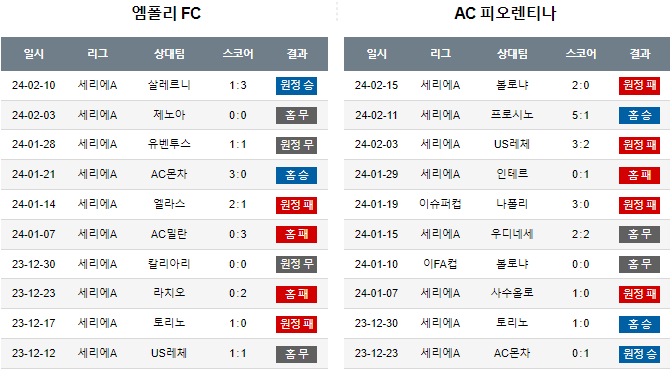Select opponent 유벤투스 in 엠폴리 table
This screenshot has width=672, height=371.
(x=169, y=144)
